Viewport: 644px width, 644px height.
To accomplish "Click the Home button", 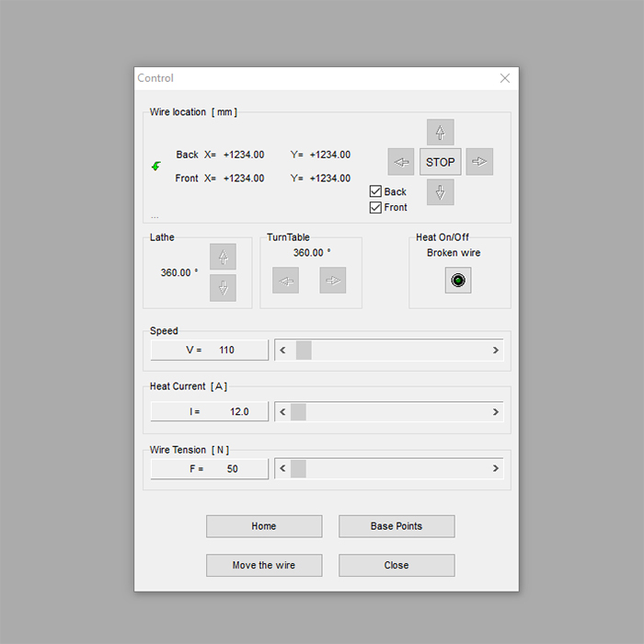I will (264, 526).
